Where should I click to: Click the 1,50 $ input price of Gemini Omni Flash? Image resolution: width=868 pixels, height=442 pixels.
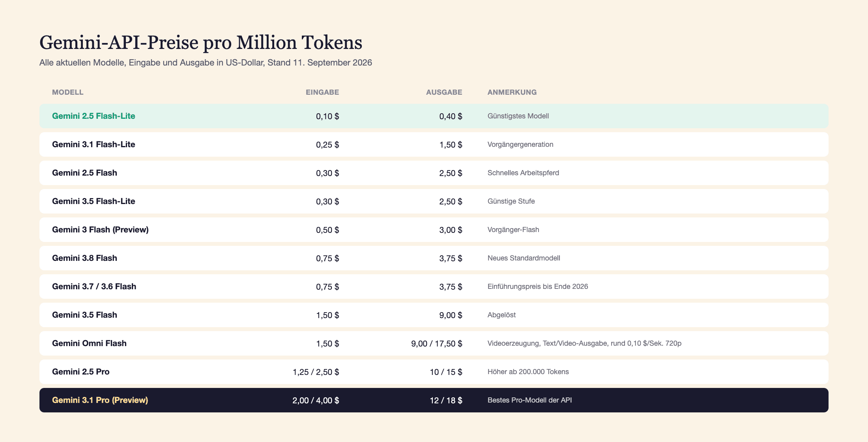pos(327,344)
